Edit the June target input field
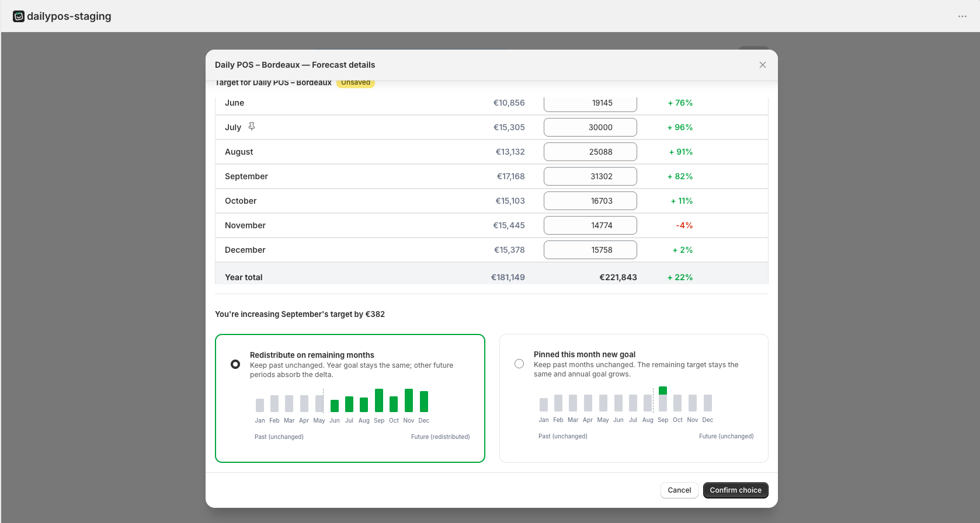This screenshot has width=980, height=523. [590, 104]
